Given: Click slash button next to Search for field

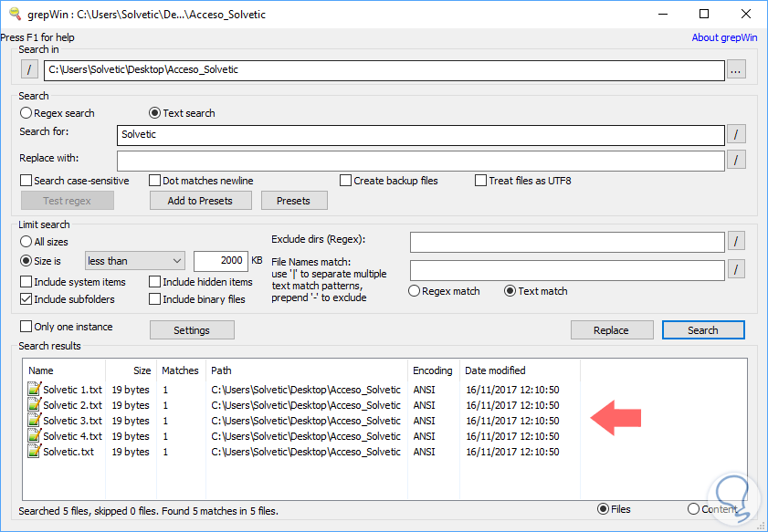Looking at the screenshot, I should (736, 134).
